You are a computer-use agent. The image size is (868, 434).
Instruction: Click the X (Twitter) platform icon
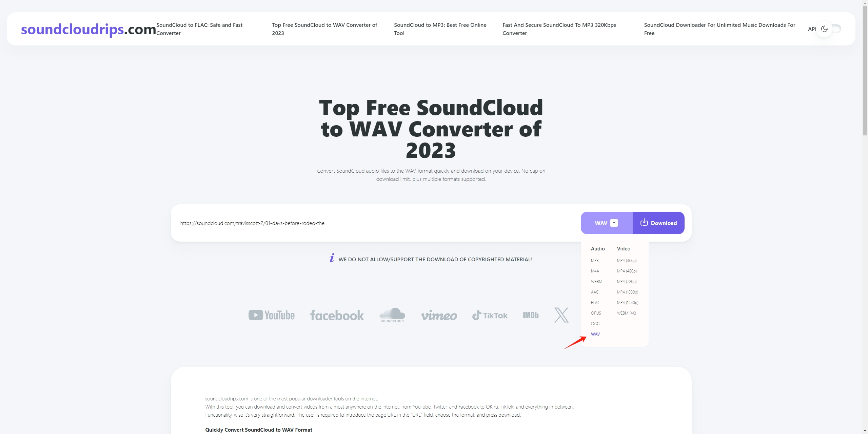pyautogui.click(x=560, y=315)
